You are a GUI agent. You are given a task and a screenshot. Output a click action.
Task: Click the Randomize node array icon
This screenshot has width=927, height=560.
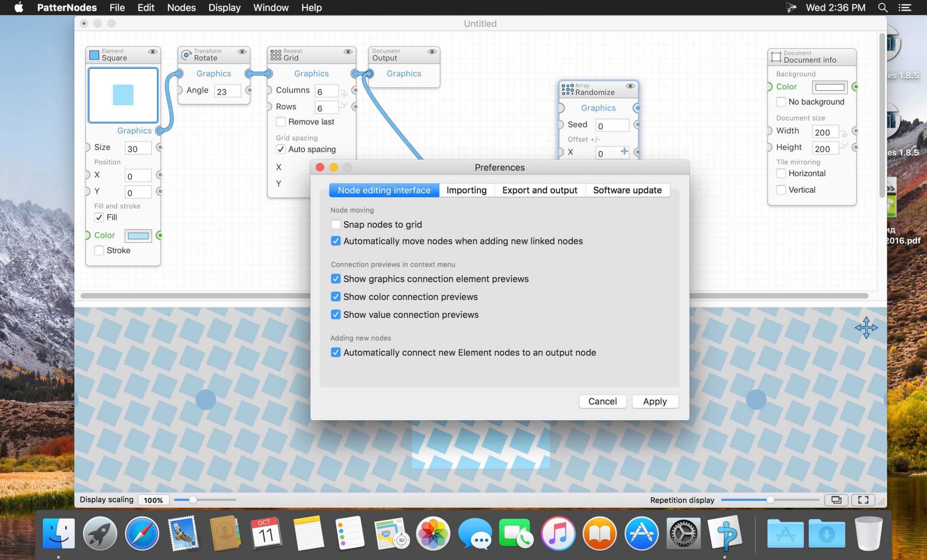point(567,89)
